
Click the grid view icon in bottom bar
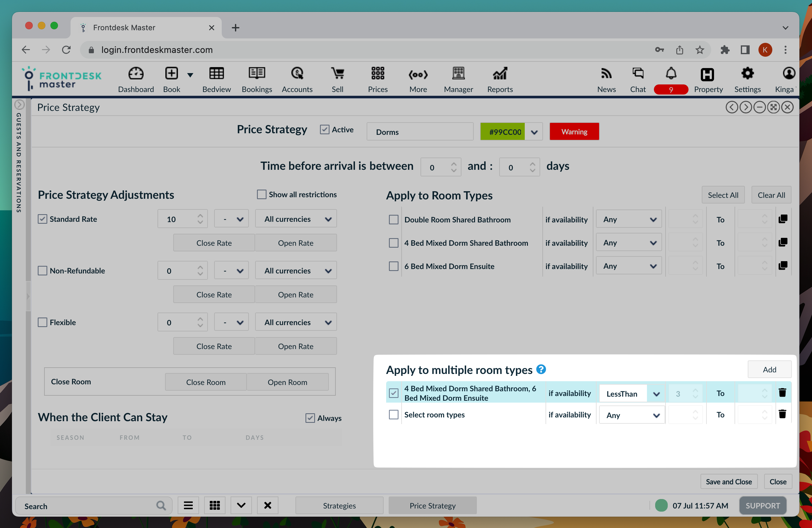point(214,505)
